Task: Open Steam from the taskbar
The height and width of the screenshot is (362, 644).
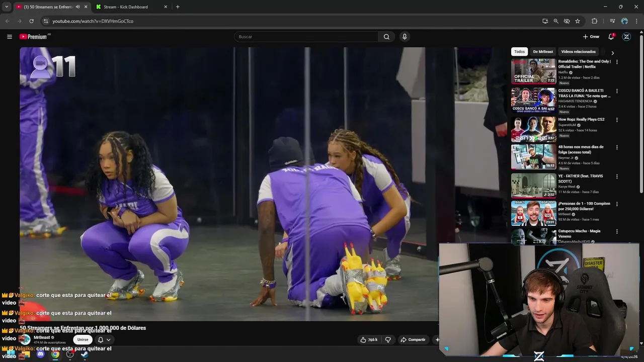Action: [85, 354]
